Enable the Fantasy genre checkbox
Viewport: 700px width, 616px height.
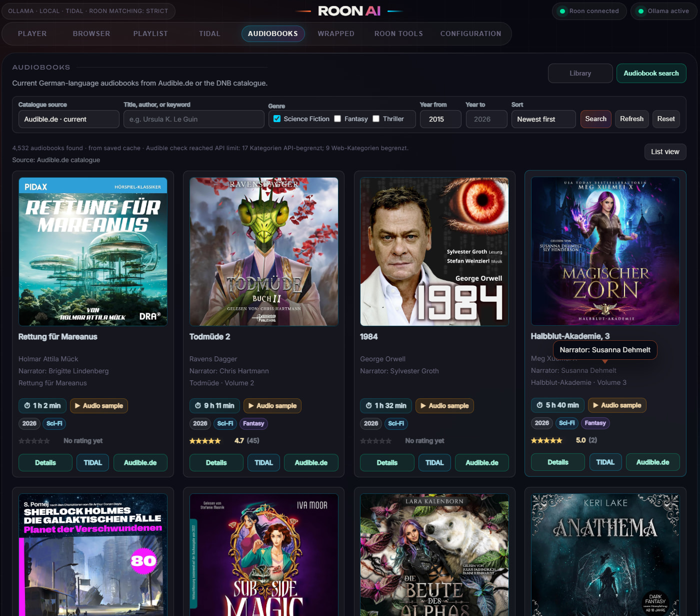pos(337,119)
